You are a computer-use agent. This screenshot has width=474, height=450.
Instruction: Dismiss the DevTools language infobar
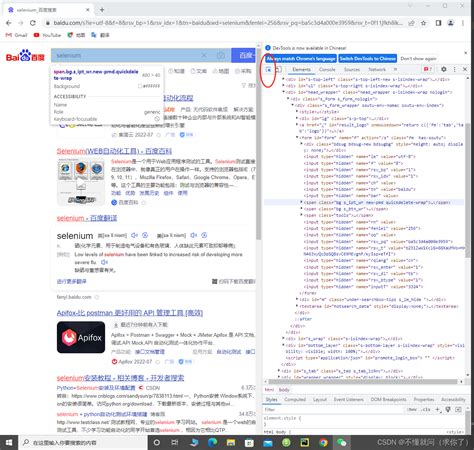[x=466, y=53]
